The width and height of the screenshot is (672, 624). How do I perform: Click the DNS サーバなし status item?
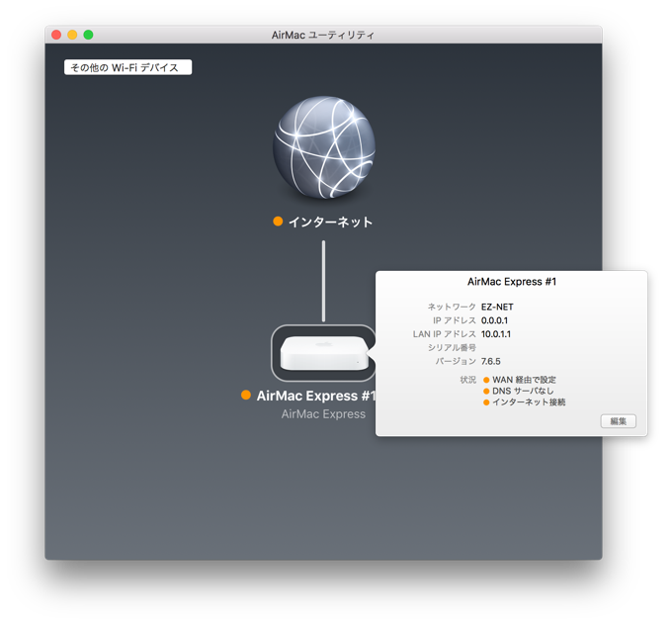pos(523,392)
